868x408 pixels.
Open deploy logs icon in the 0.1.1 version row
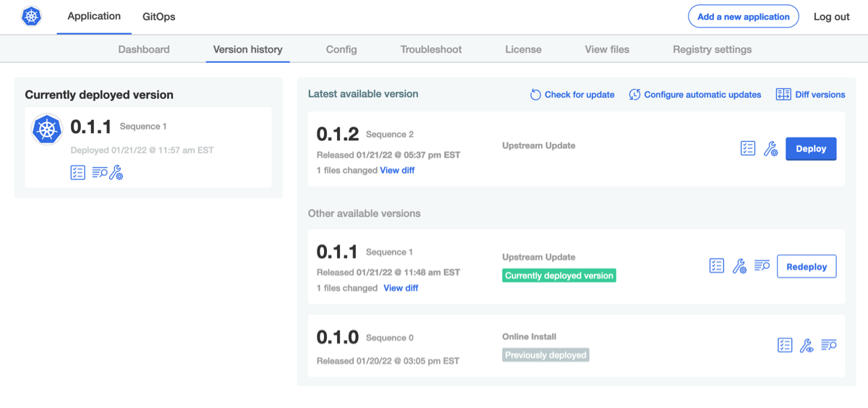pyautogui.click(x=762, y=265)
